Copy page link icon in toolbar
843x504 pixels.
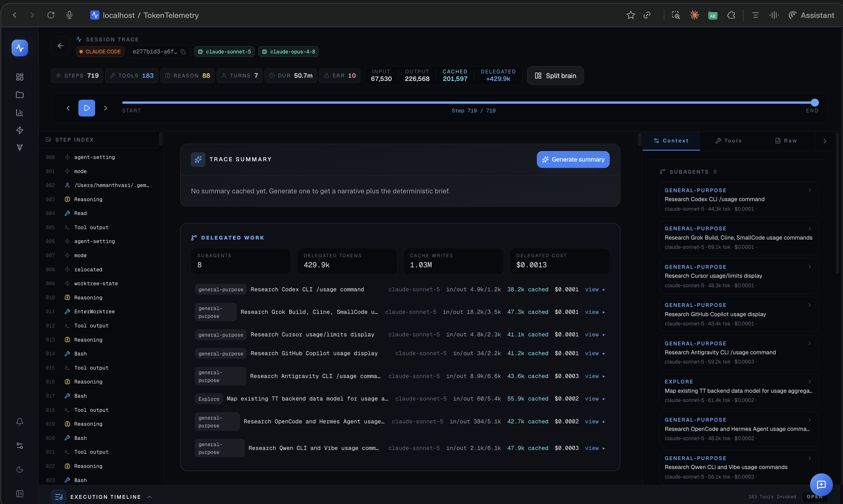pos(647,15)
